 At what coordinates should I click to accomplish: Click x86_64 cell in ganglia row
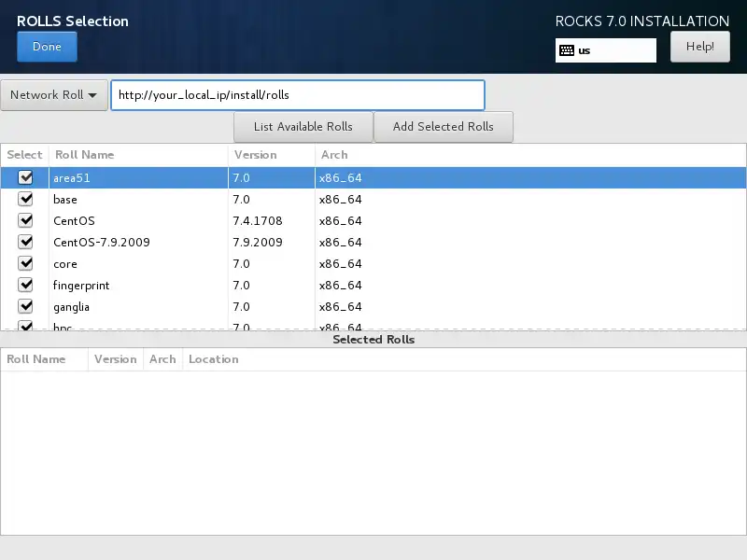click(340, 307)
